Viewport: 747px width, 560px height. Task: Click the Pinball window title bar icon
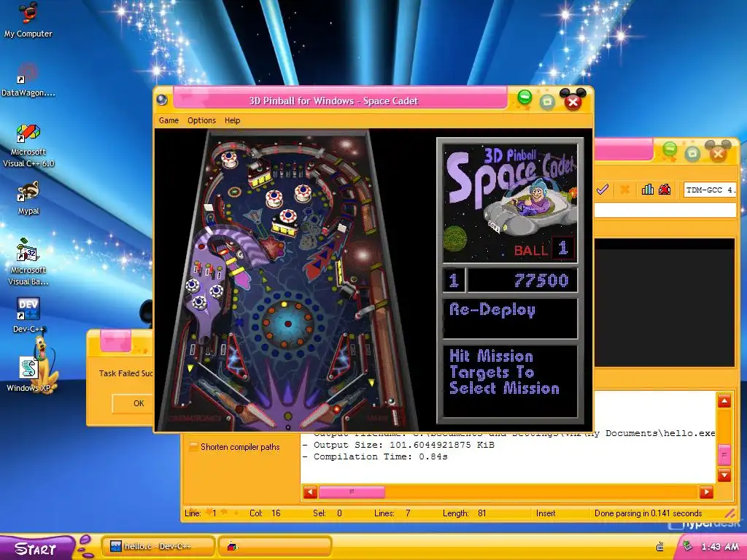[x=162, y=100]
